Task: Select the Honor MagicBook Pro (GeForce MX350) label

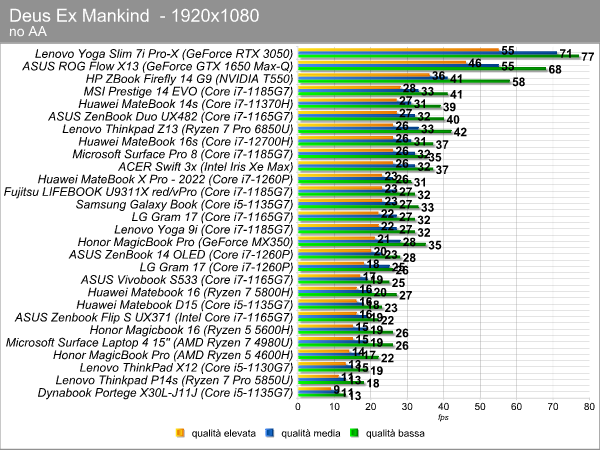Action: tap(185, 242)
